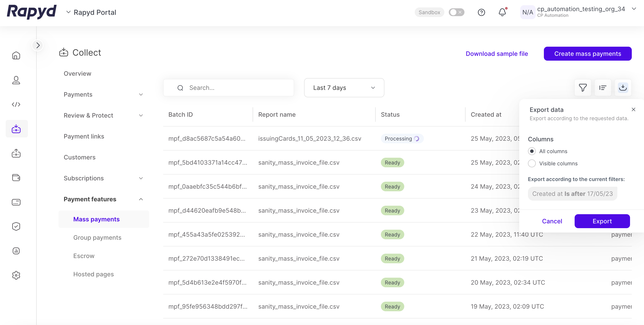Click the export download icon

tap(623, 88)
